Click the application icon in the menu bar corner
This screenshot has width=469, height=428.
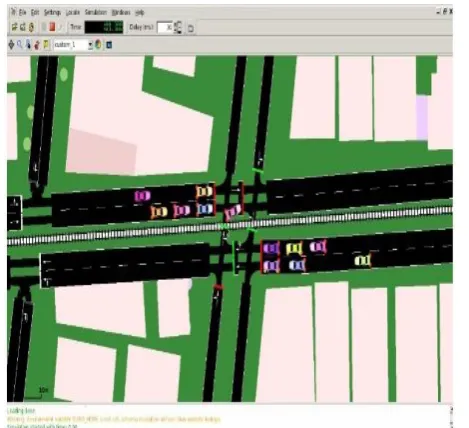coord(13,12)
